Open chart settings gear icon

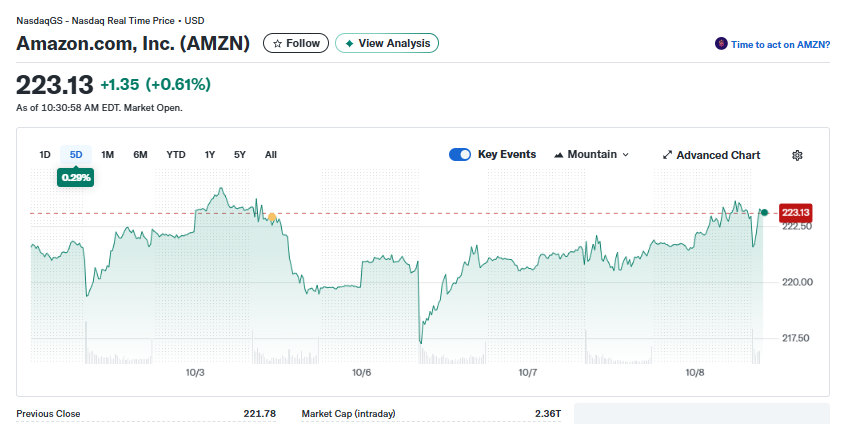797,155
